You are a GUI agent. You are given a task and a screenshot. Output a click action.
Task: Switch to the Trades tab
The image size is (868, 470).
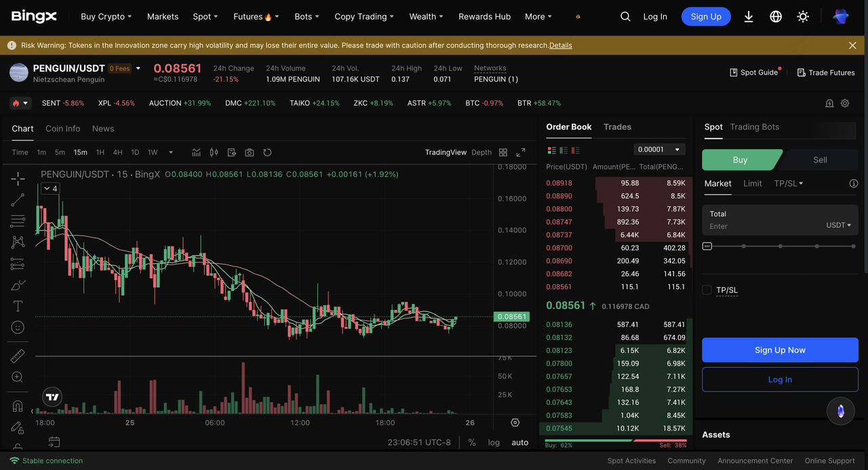[617, 127]
